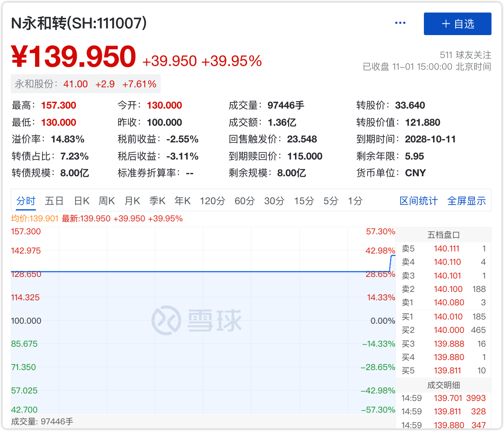Switch to the 5分 interval chart

pos(331,201)
